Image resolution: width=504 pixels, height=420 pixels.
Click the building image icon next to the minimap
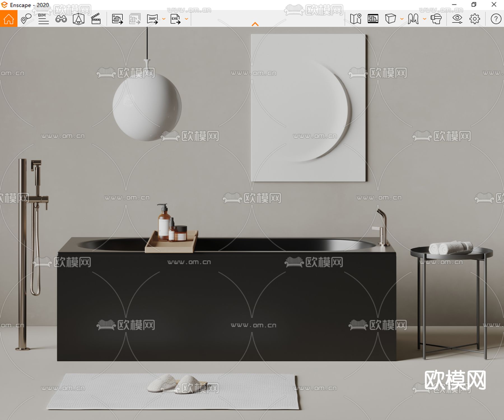click(x=373, y=19)
